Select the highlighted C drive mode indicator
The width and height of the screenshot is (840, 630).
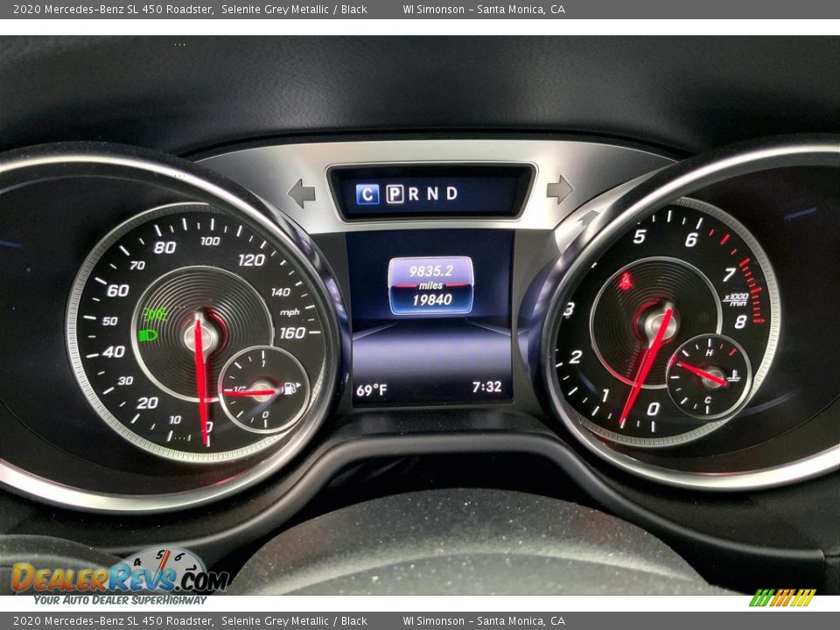[368, 194]
